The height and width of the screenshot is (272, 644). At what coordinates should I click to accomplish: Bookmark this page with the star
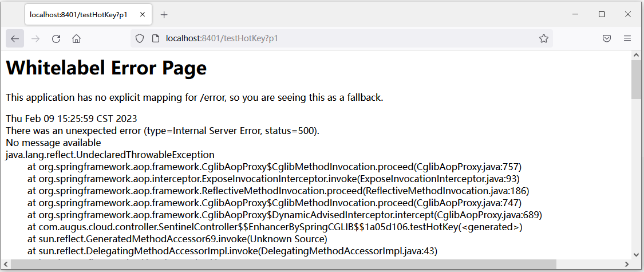[x=543, y=38]
